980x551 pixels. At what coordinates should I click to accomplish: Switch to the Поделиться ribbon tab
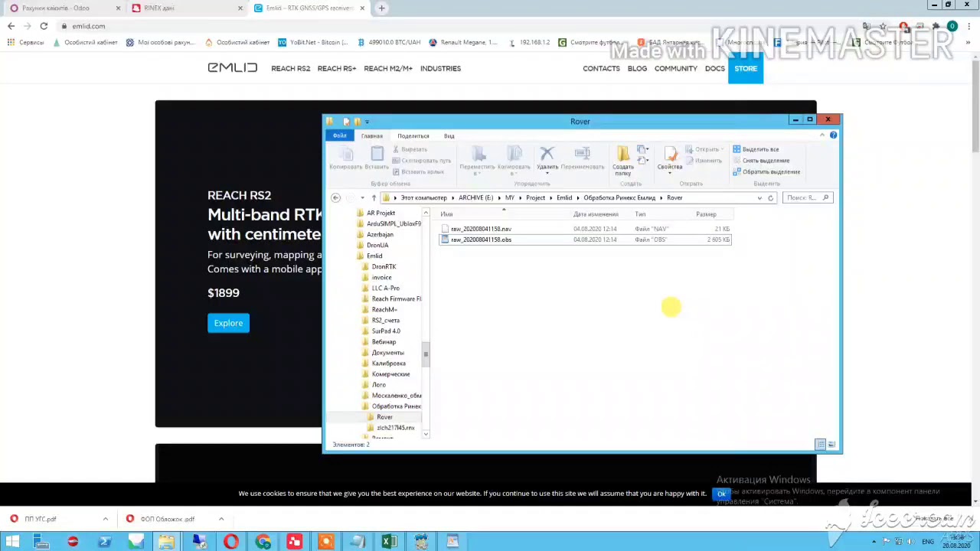pos(413,136)
